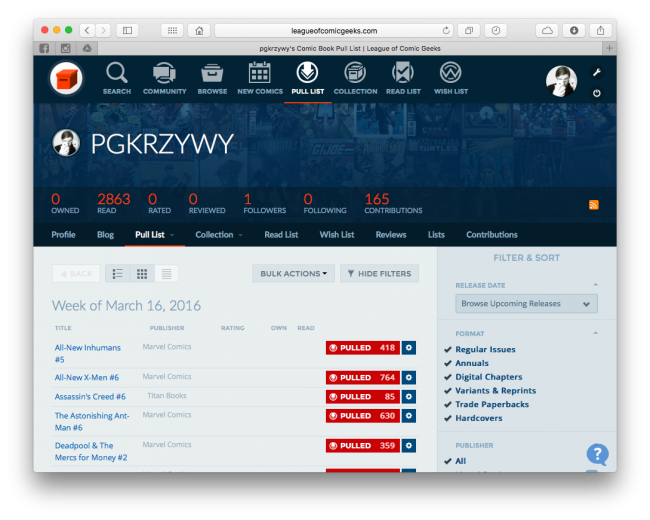Open the Contributions tab
650x520 pixels.
click(x=492, y=235)
